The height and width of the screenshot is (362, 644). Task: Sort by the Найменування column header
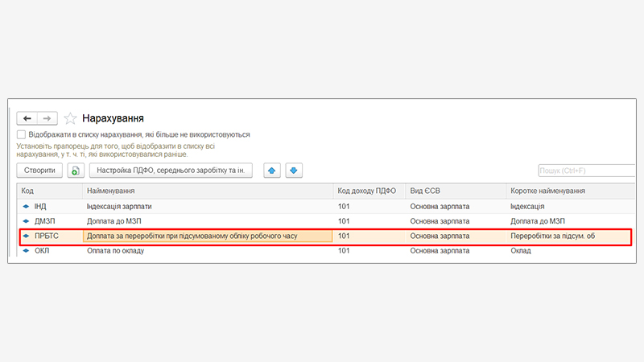click(x=208, y=191)
